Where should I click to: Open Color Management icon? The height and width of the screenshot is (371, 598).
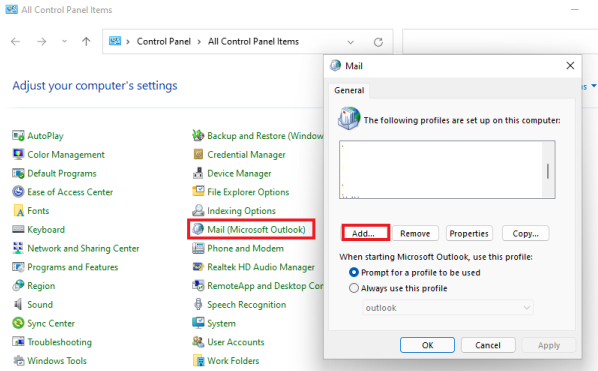pos(18,154)
